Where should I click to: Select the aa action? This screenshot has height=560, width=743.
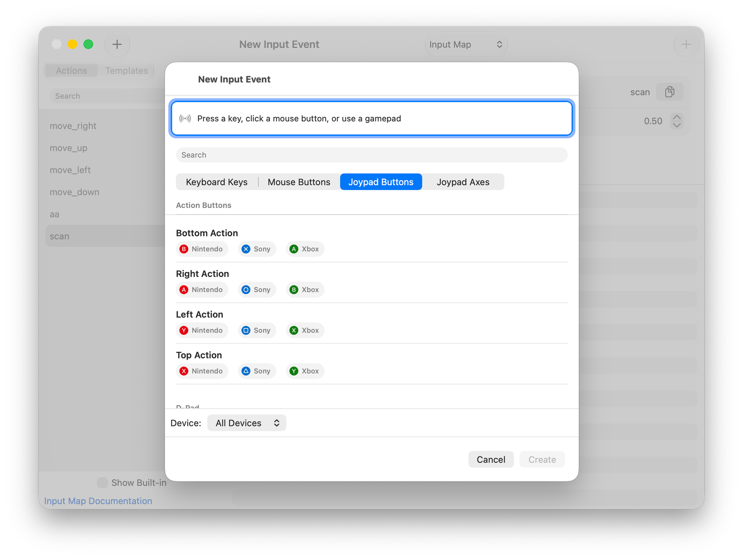click(x=105, y=214)
